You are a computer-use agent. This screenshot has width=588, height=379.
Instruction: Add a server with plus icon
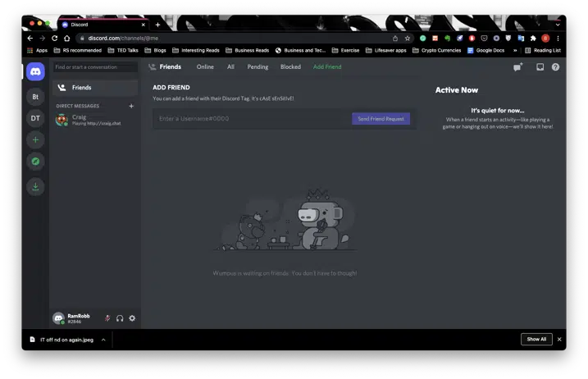point(35,140)
